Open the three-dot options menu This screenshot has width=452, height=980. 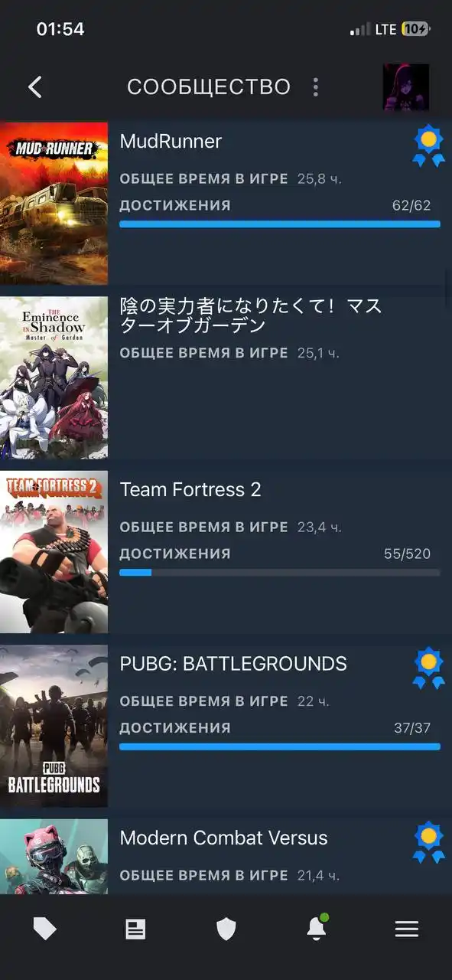tap(316, 87)
